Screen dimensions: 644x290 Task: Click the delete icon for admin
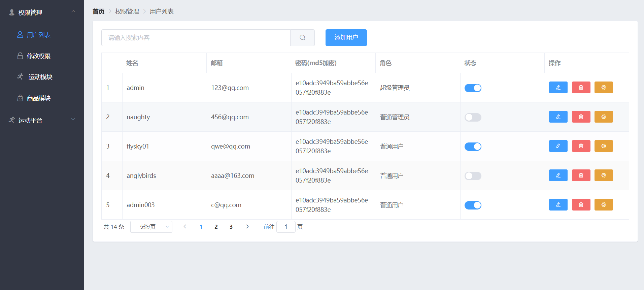[x=581, y=88]
